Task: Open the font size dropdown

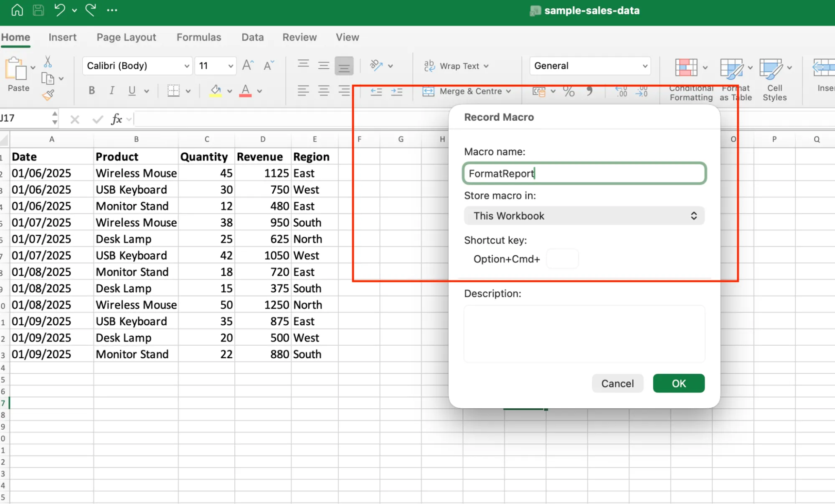Action: pos(230,66)
